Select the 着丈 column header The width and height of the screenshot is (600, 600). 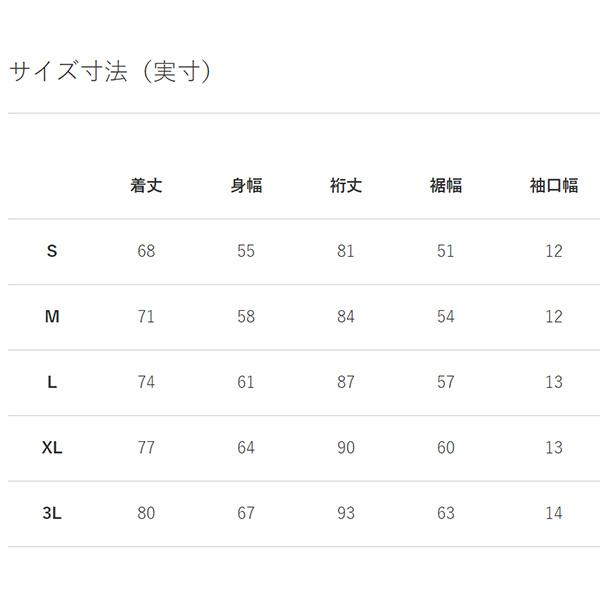point(146,186)
